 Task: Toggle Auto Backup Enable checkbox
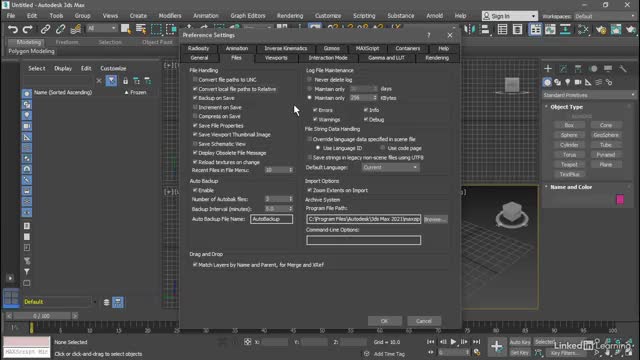(195, 190)
